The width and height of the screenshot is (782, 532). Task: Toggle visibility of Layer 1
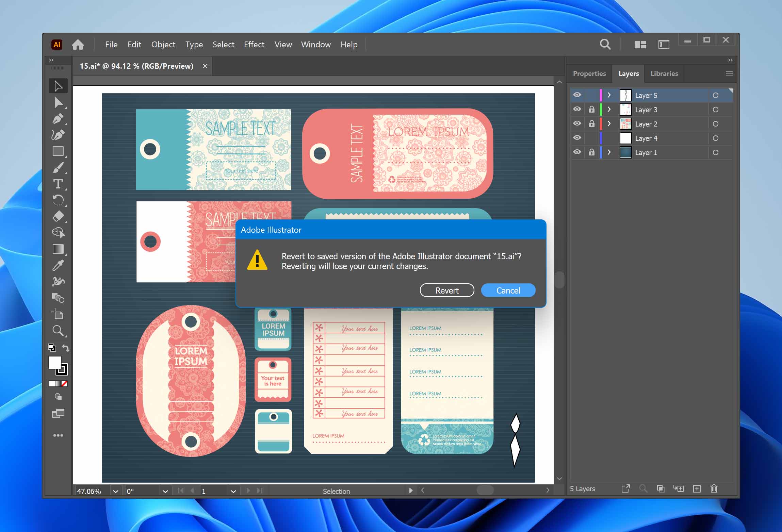[x=577, y=152]
